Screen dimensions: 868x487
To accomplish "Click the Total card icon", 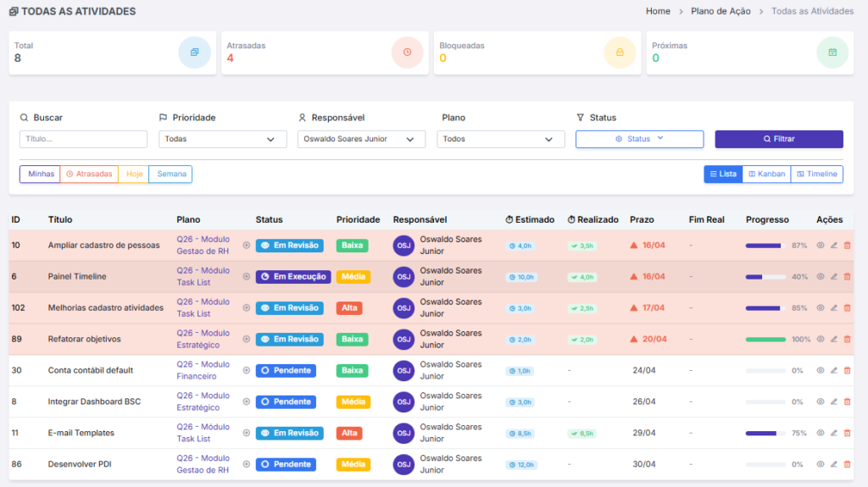I will click(x=194, y=52).
